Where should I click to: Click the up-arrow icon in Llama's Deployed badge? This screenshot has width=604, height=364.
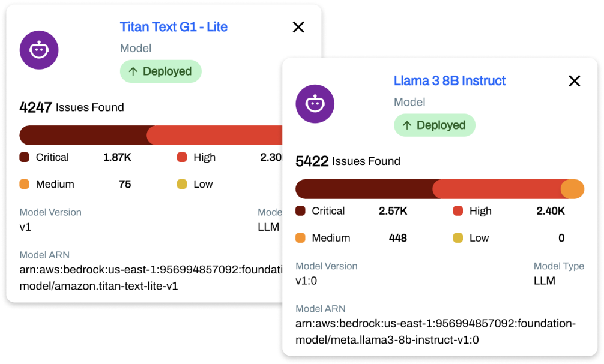point(407,125)
